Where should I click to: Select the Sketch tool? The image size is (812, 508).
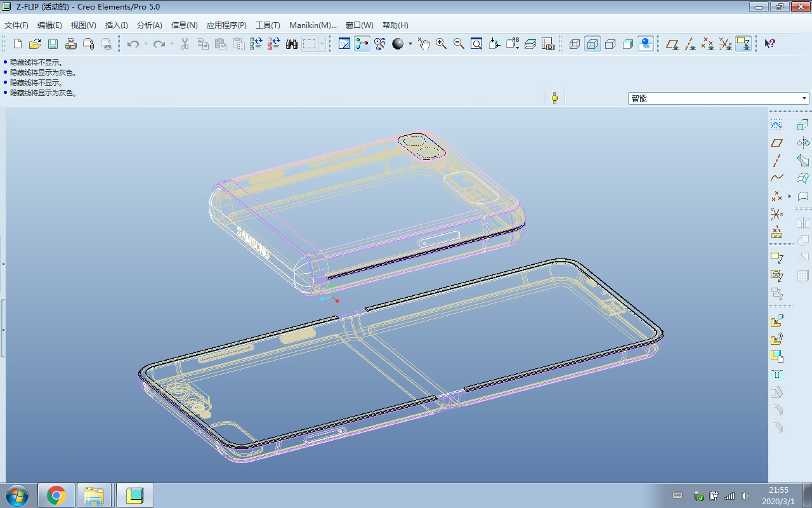[776, 125]
